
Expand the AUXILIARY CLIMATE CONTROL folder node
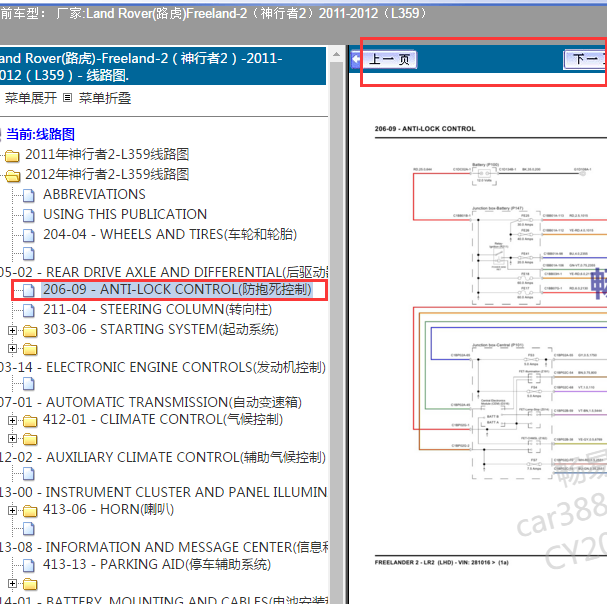click(12, 438)
